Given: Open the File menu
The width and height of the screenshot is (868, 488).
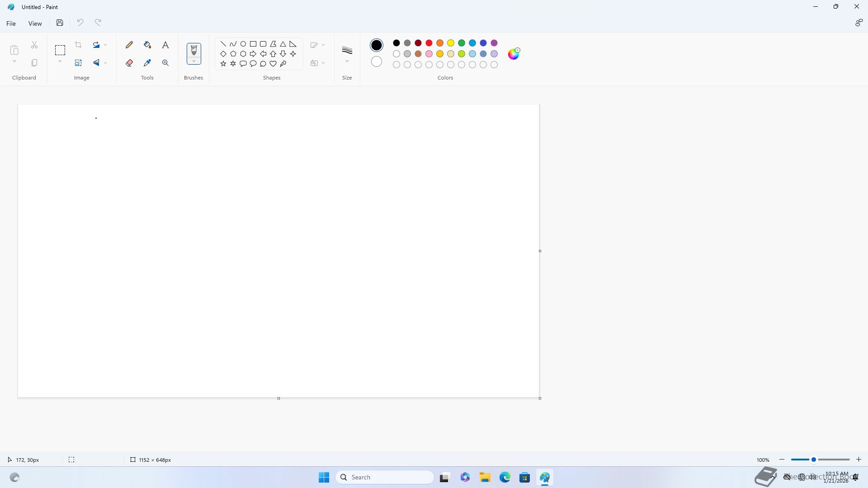Looking at the screenshot, I should point(11,23).
